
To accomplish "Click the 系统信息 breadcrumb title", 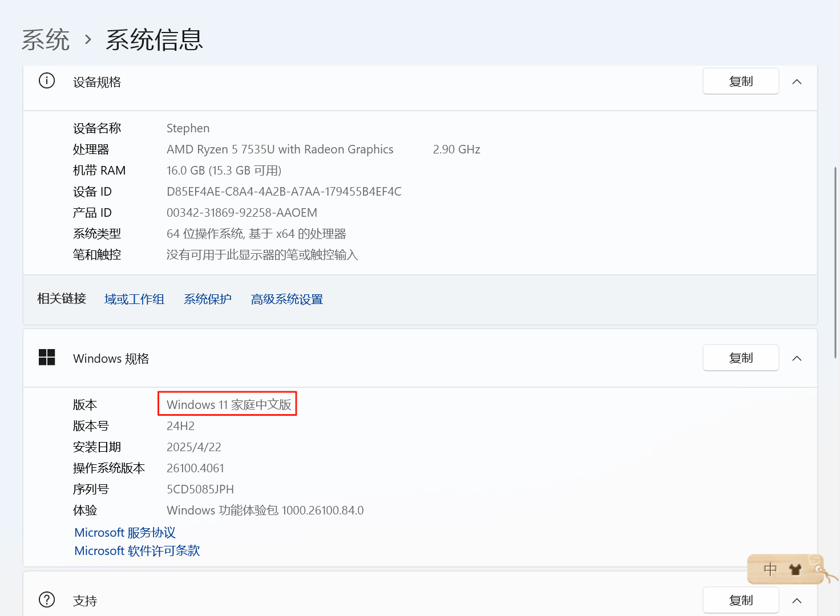I will 154,40.
